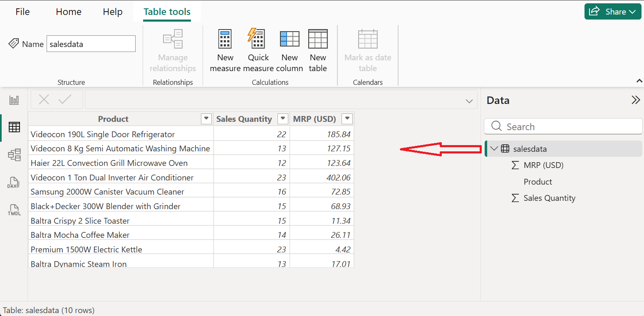Open the Quick measure calculator
644x316 pixels.
coord(258,39)
